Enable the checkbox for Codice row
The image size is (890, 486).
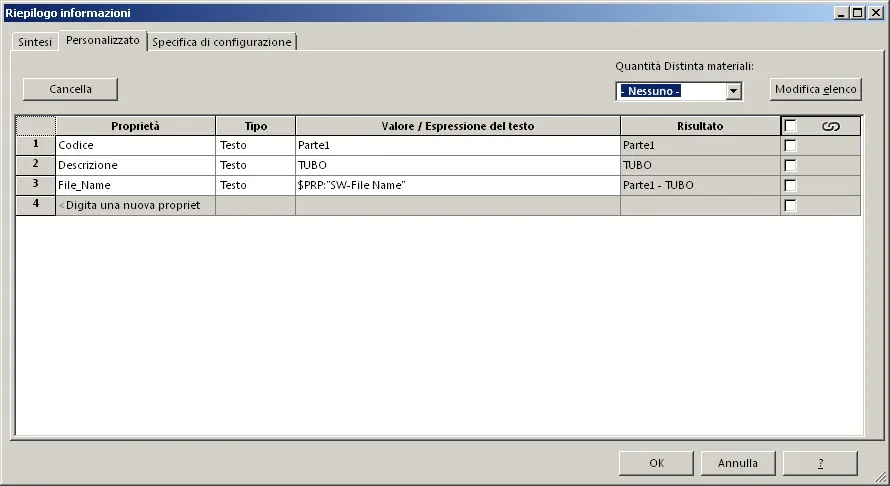point(791,146)
